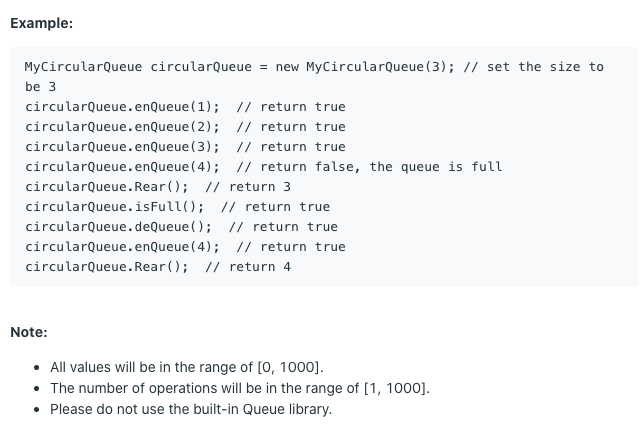The height and width of the screenshot is (437, 641).
Task: Click the Rear() line returning 4
Action: click(x=158, y=267)
